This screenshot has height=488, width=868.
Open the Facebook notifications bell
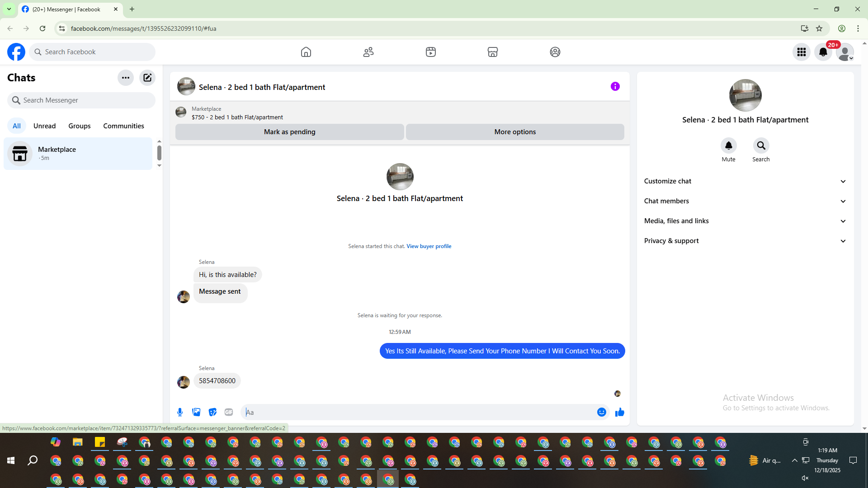click(823, 52)
